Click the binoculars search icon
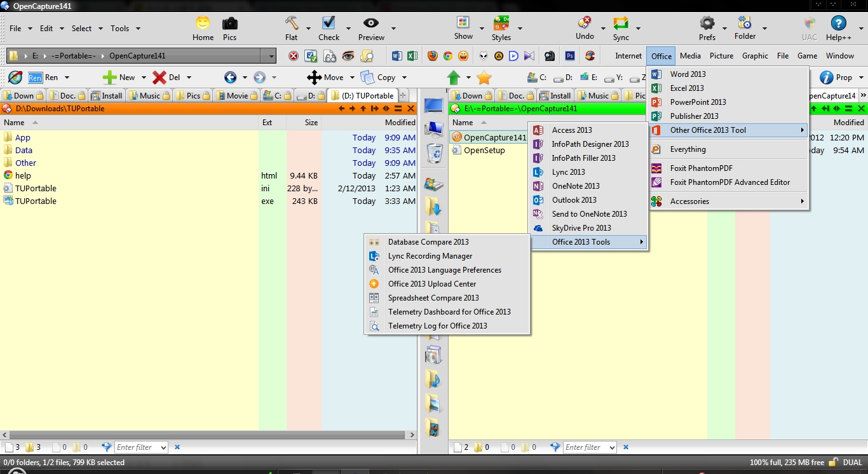Screen dimensions: 868x474 330,56
